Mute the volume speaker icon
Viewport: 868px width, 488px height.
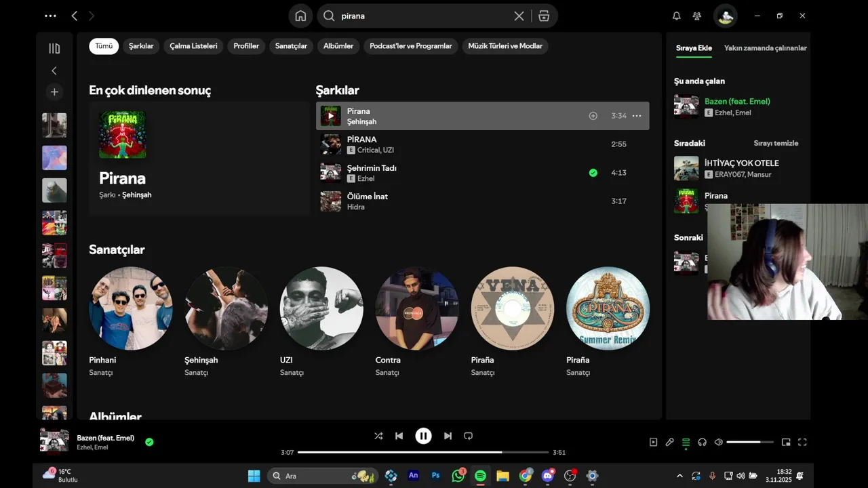coord(718,442)
